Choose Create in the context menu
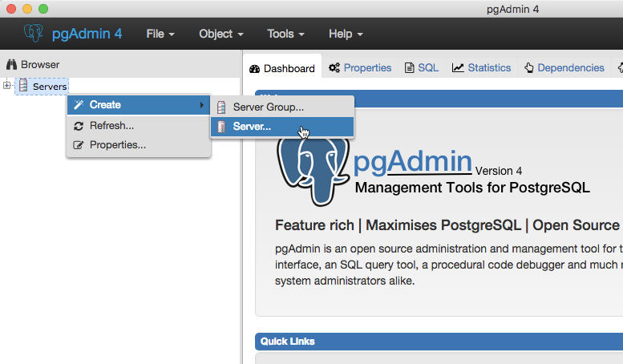Viewport: 623px width, 364px height. pyautogui.click(x=139, y=104)
